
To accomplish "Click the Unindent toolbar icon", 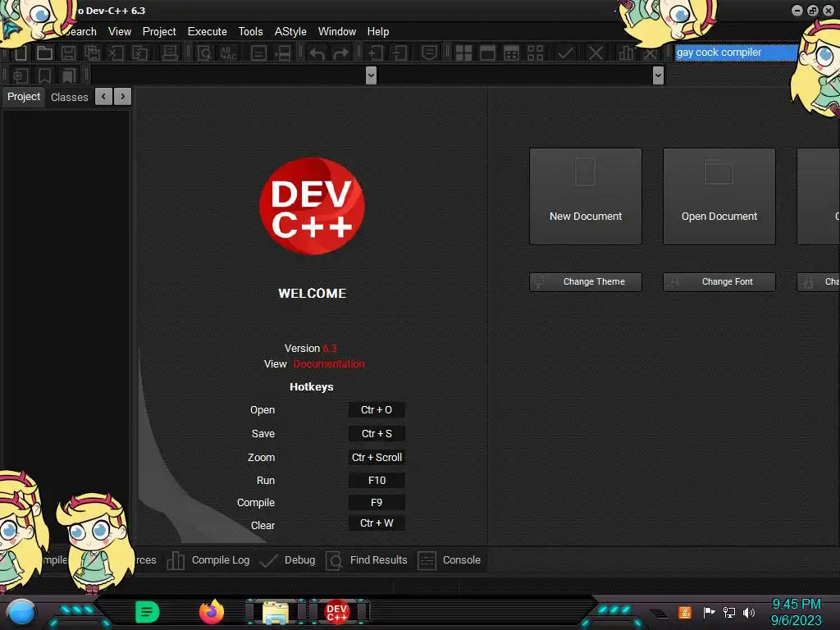I will pyautogui.click(x=399, y=52).
